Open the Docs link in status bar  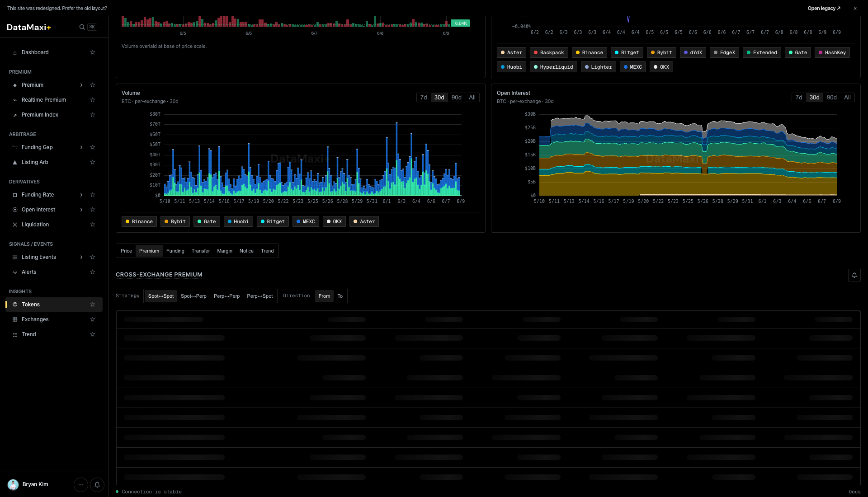click(x=854, y=492)
